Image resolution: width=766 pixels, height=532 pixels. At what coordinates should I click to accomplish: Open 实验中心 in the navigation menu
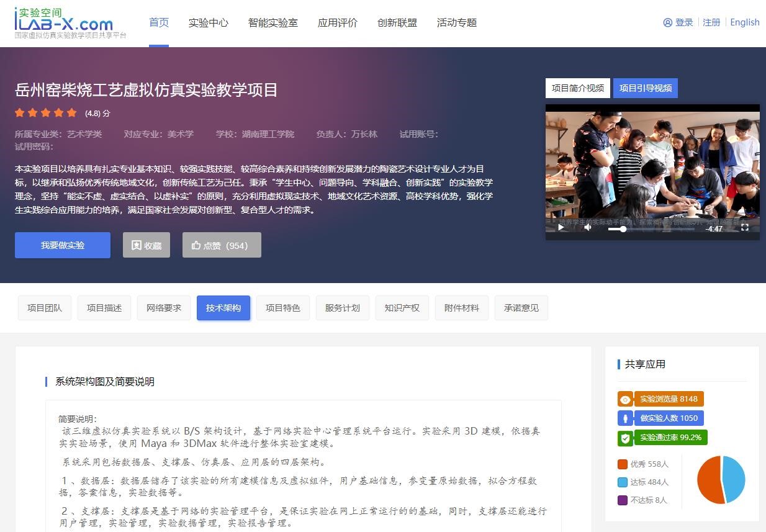(x=209, y=23)
